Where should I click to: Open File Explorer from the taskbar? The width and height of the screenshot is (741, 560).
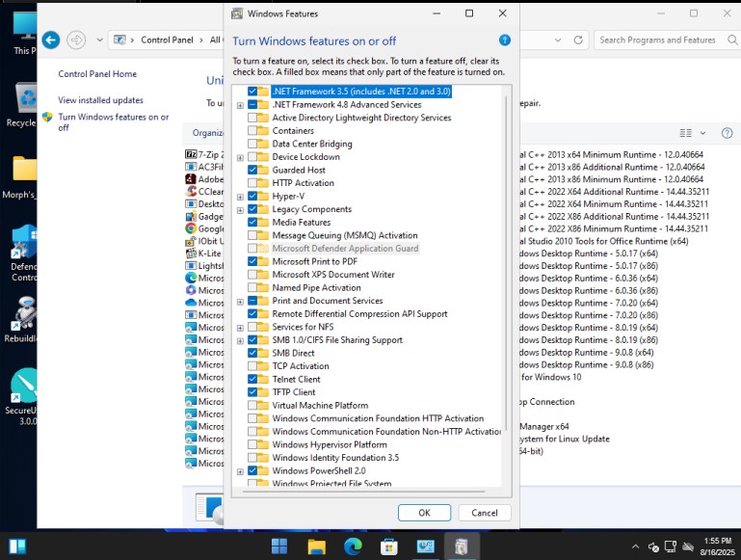316,547
